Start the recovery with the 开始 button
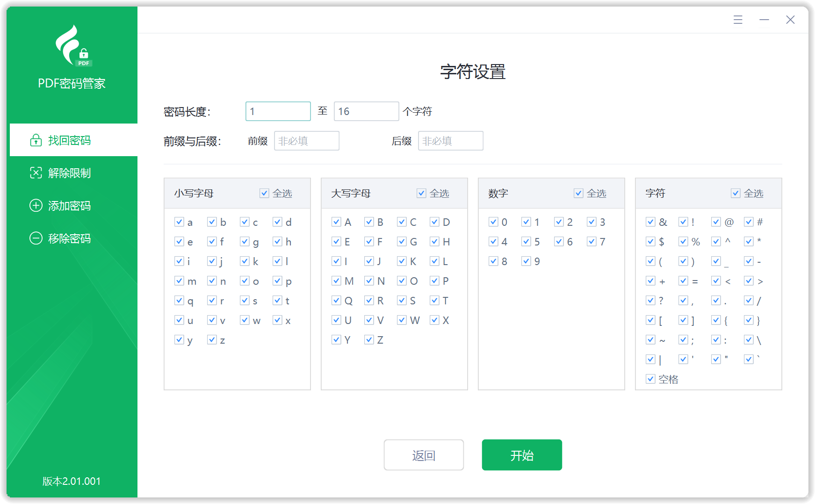Screen dimensions: 815x504 [x=522, y=455]
